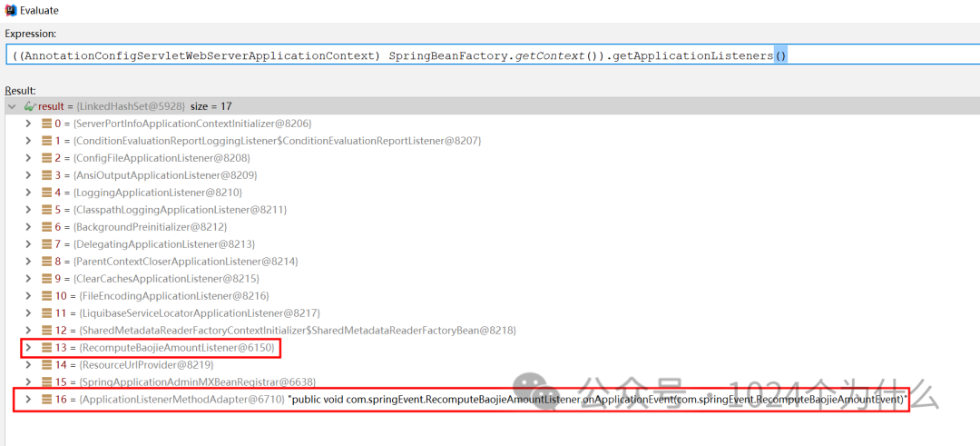The image size is (980, 446).
Task: Click the field icon of entry 5
Action: tap(47, 209)
